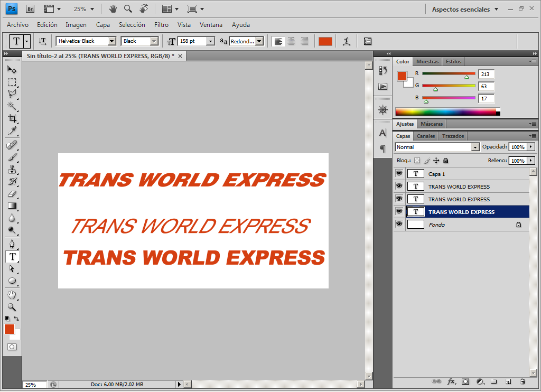
Task: Toggle lock transparent pixels option
Action: (x=417, y=161)
